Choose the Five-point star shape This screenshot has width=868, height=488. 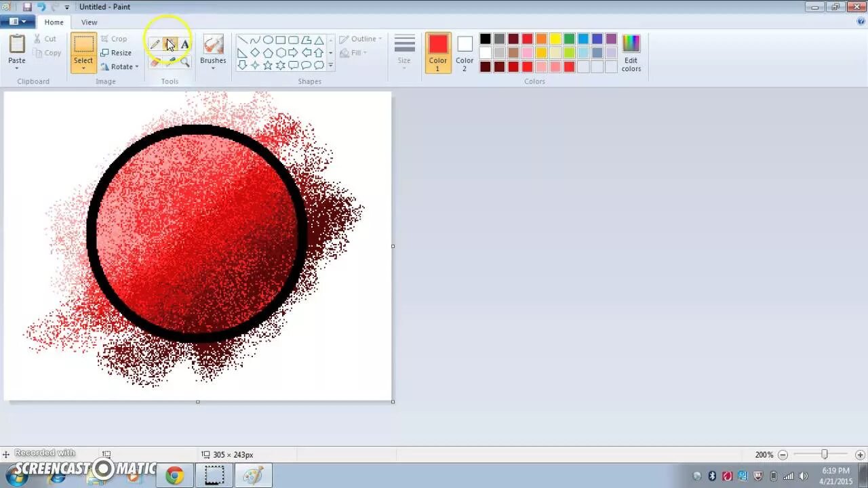pyautogui.click(x=268, y=66)
